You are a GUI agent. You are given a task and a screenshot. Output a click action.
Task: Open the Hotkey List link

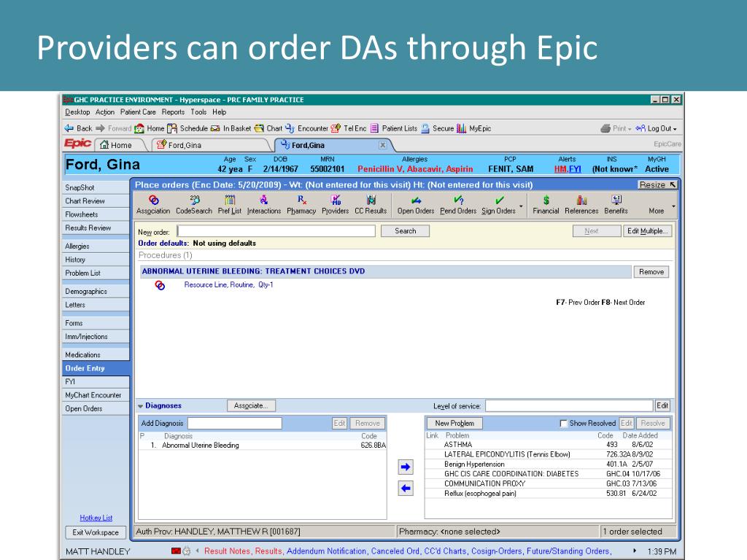click(x=96, y=518)
